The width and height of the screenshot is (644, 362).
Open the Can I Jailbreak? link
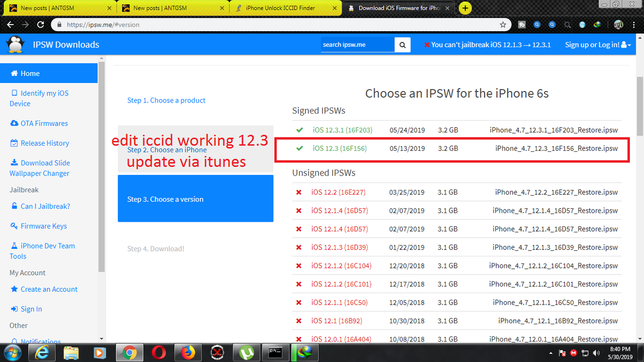tap(45, 206)
